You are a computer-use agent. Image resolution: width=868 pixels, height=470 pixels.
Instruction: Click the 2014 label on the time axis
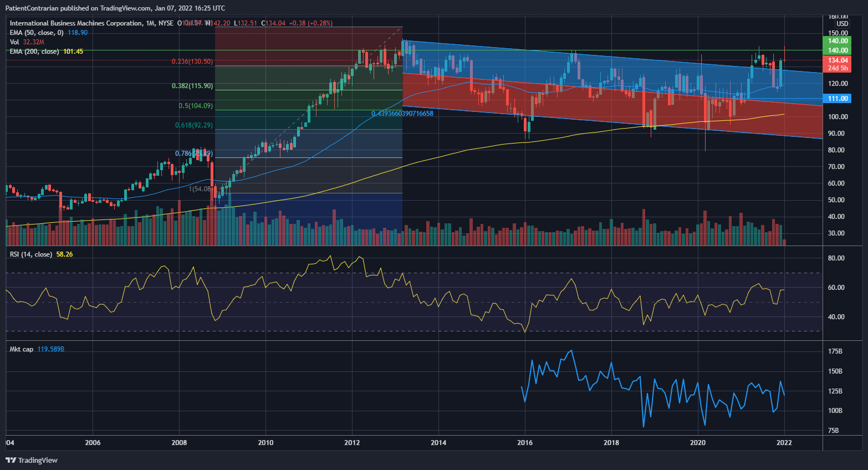(x=438, y=442)
